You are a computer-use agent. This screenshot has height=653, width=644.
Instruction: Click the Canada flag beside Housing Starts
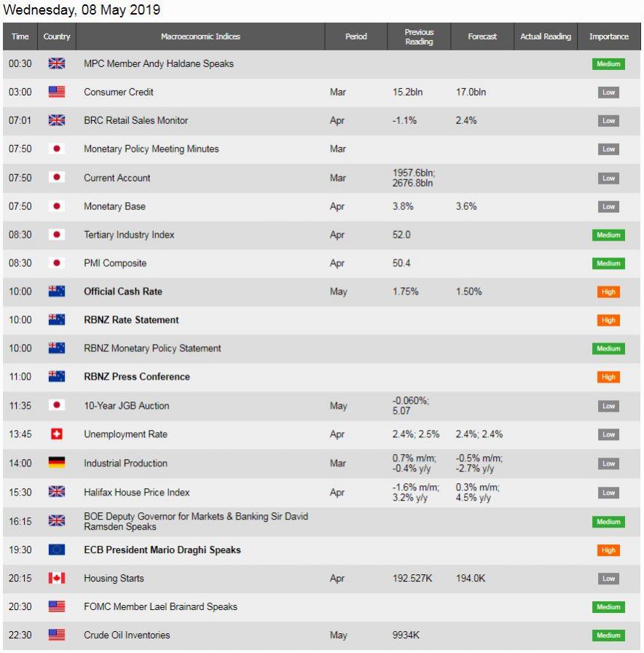tap(57, 578)
